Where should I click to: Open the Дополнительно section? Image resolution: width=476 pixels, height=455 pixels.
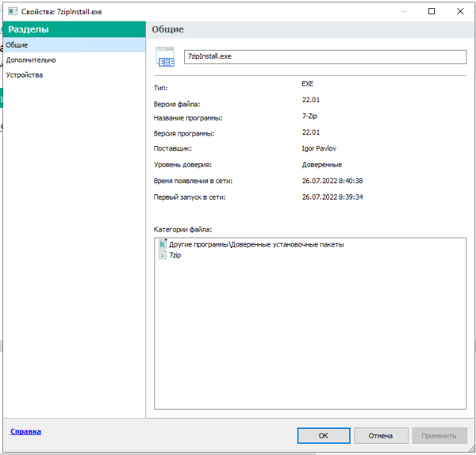pos(30,59)
